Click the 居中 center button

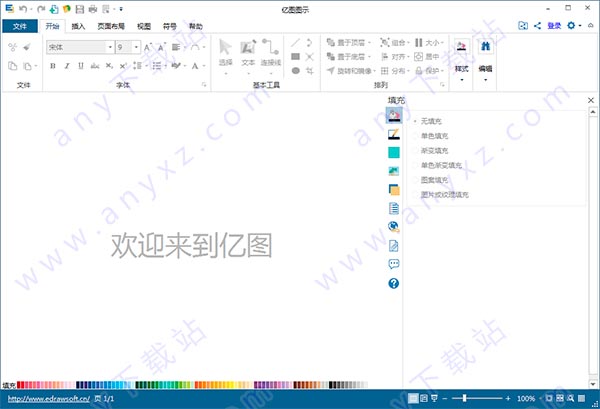point(427,57)
